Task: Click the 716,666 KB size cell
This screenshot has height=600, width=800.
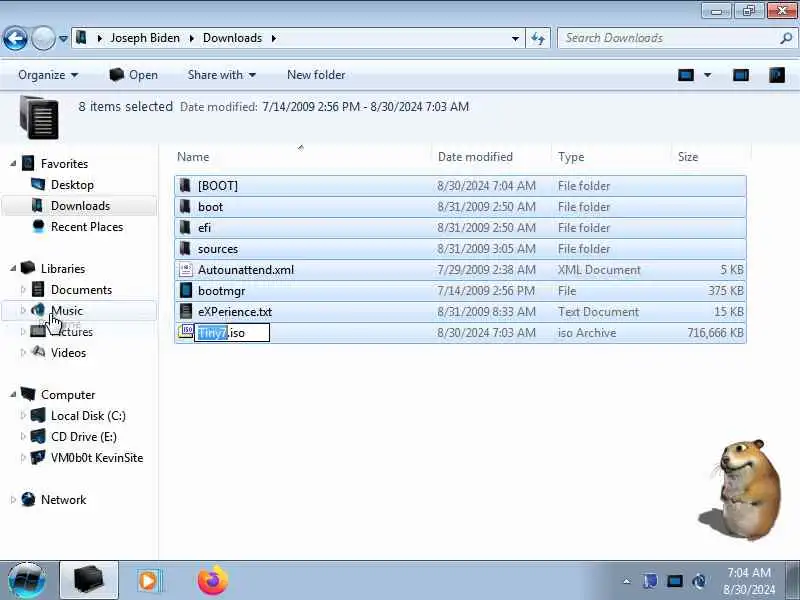Action: pyautogui.click(x=715, y=333)
